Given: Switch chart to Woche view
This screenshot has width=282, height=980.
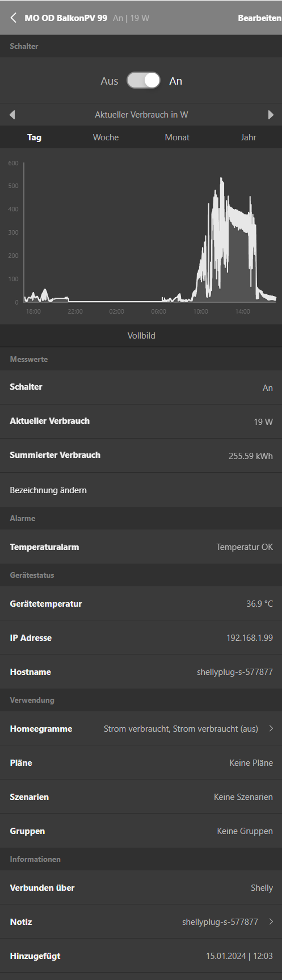Looking at the screenshot, I should coord(106,137).
